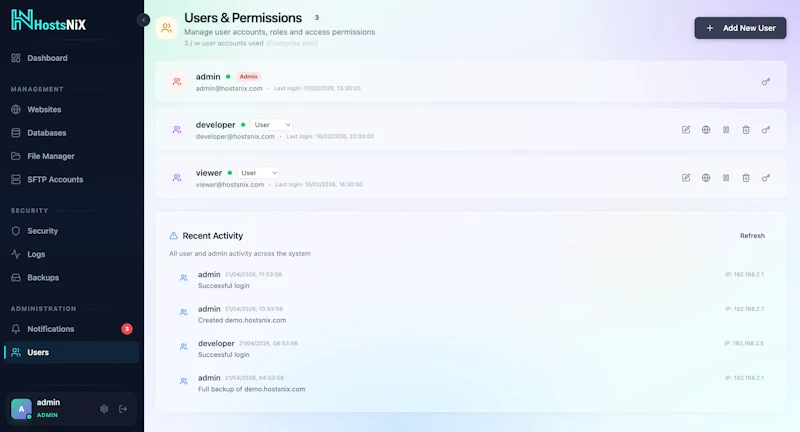
Task: Click viewer@hostsnix.com email text
Action: (230, 185)
